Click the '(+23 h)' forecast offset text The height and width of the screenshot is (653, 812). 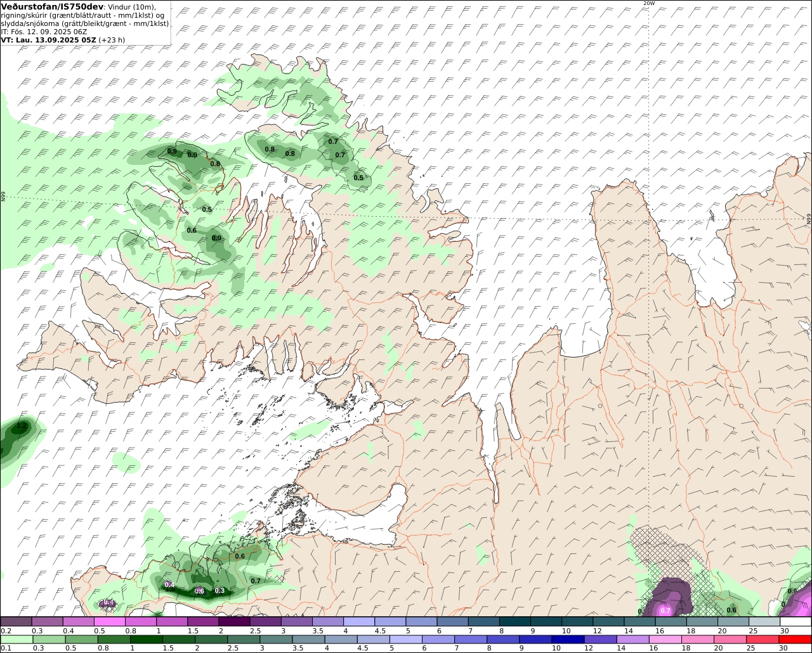pos(112,39)
